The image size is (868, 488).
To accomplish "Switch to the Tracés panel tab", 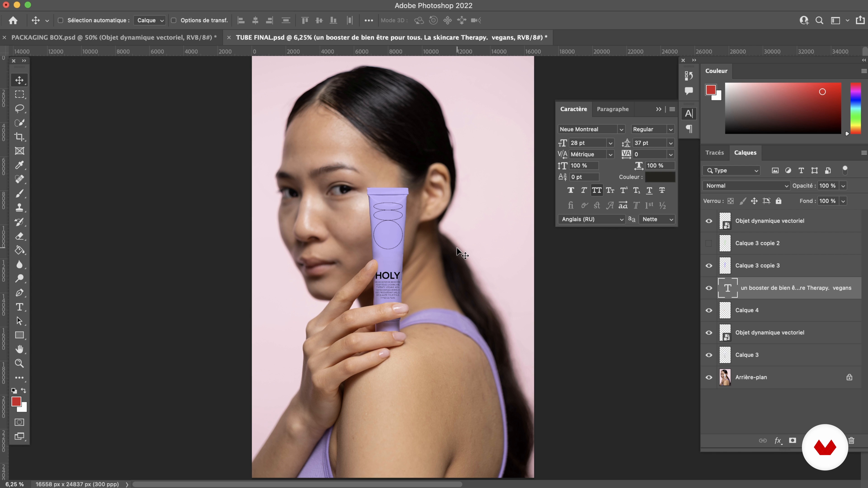I will pyautogui.click(x=714, y=152).
